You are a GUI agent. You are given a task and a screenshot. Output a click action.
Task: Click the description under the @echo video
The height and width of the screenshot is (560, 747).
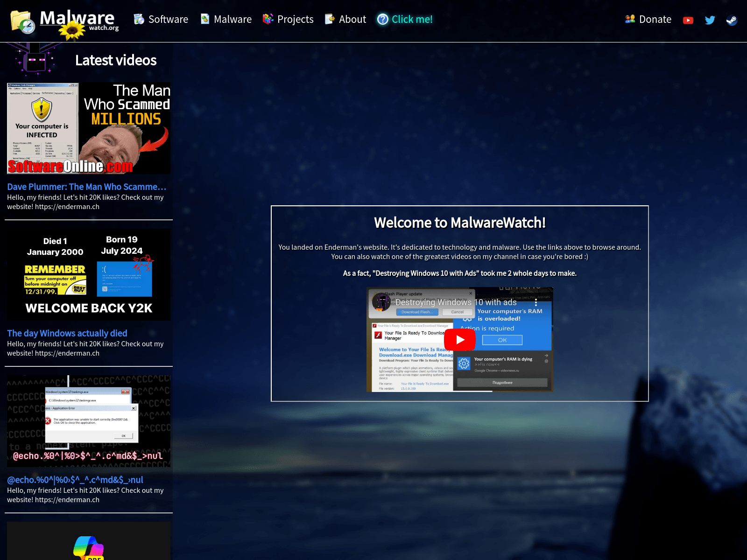(x=85, y=495)
